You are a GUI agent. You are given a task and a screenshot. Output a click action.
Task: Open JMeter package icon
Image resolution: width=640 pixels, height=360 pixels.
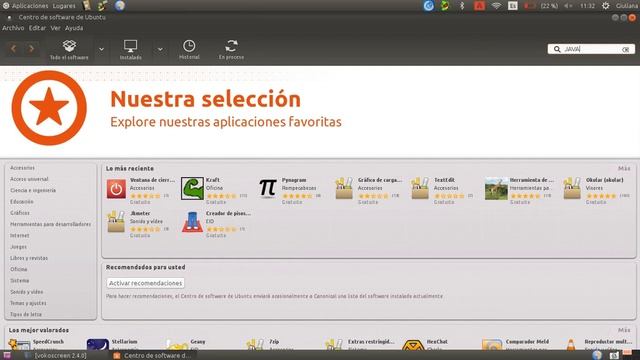pyautogui.click(x=116, y=222)
